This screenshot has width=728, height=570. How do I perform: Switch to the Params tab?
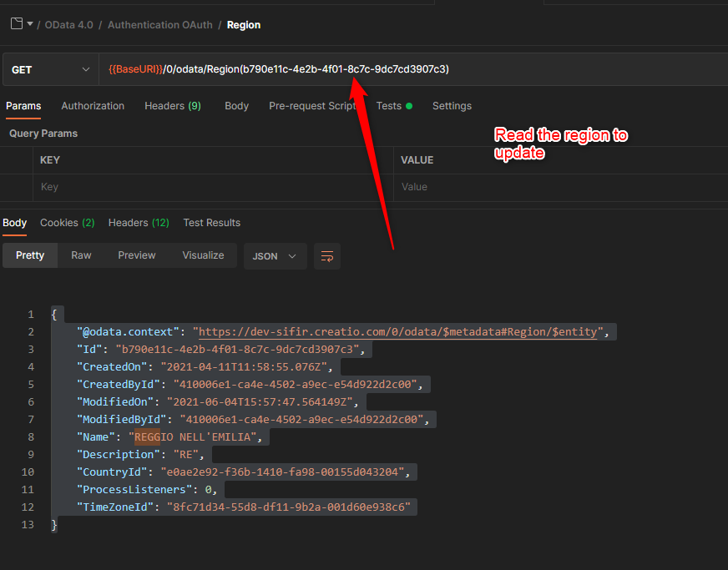click(x=23, y=106)
